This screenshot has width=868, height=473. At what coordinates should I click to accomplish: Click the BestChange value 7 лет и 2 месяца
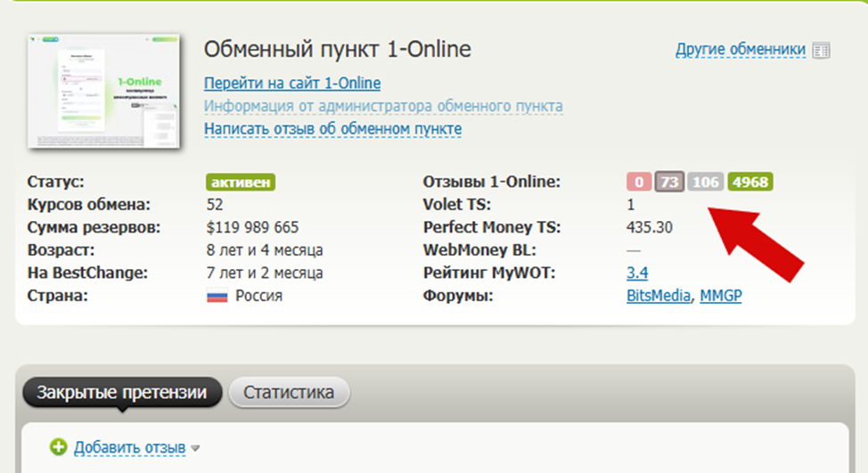(x=265, y=273)
